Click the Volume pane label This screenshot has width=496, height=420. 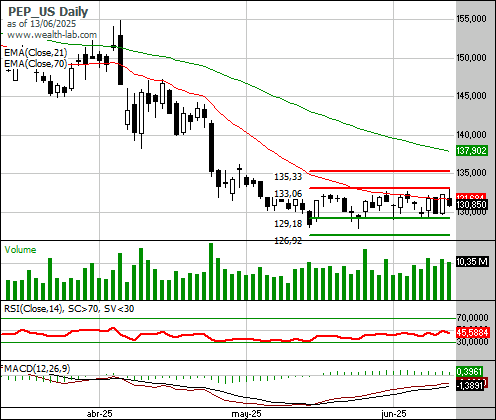coord(20,250)
